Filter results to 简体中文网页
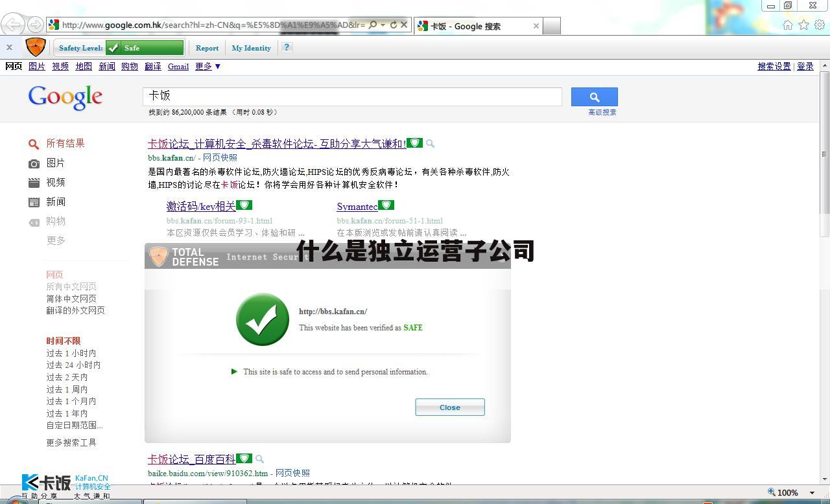The width and height of the screenshot is (830, 504). [71, 299]
